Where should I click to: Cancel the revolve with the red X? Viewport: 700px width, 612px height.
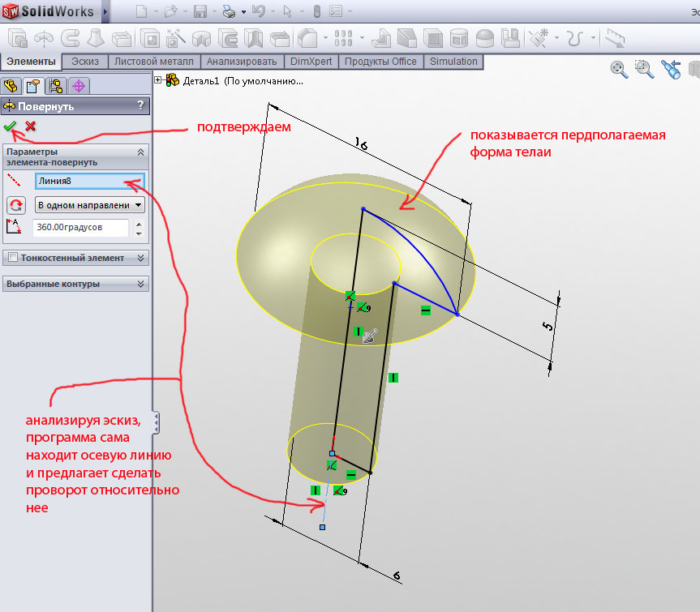point(30,126)
